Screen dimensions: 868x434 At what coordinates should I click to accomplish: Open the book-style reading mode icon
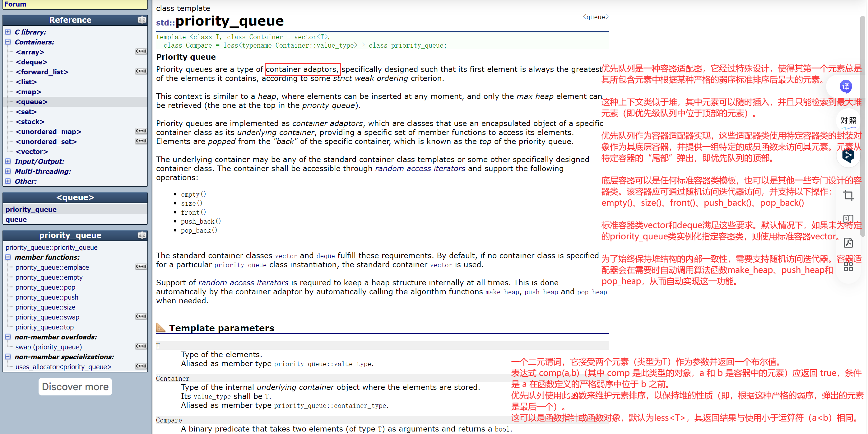coord(848,219)
